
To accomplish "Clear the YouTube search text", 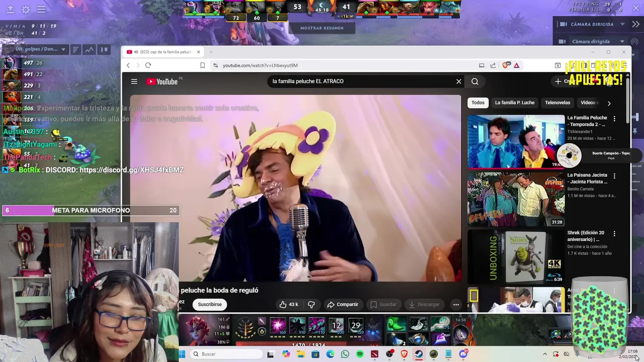I will 459,81.
